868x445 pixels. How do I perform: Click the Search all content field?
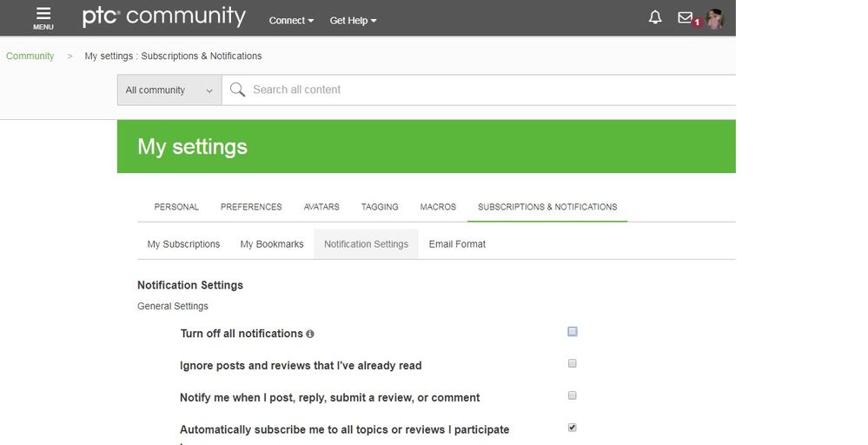click(487, 90)
